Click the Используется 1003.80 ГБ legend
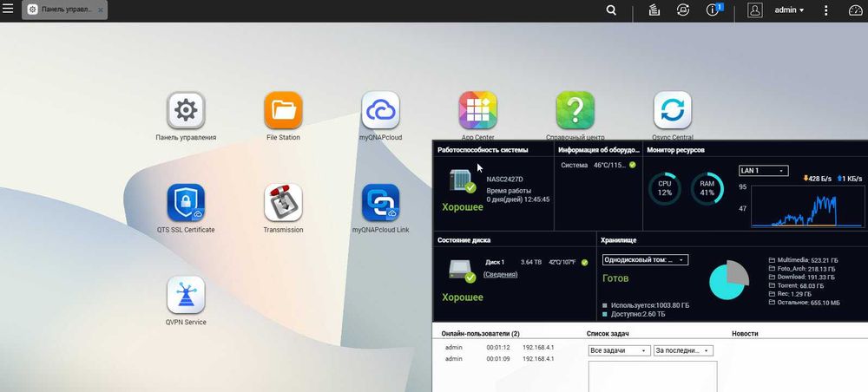The width and height of the screenshot is (868, 392). [646, 305]
